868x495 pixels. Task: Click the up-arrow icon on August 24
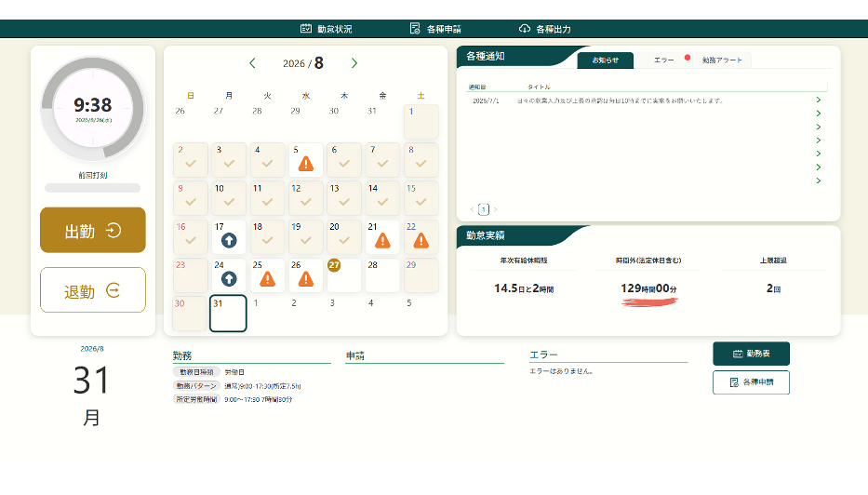[229, 279]
